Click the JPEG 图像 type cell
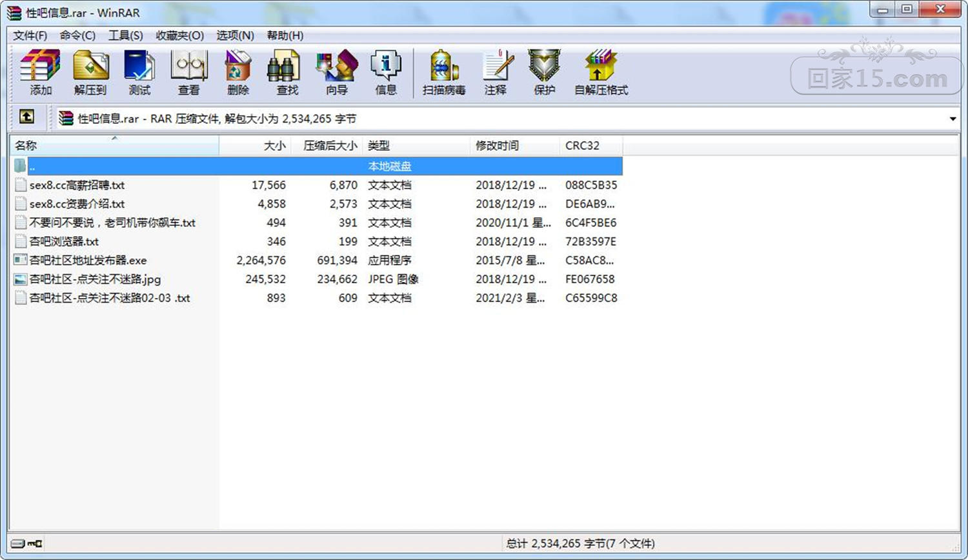968x560 pixels. [393, 279]
